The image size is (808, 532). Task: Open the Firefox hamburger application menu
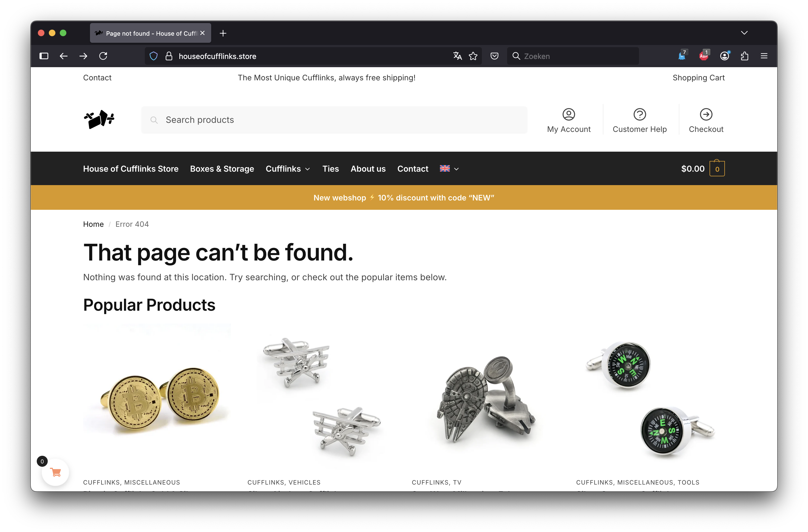tap(764, 56)
